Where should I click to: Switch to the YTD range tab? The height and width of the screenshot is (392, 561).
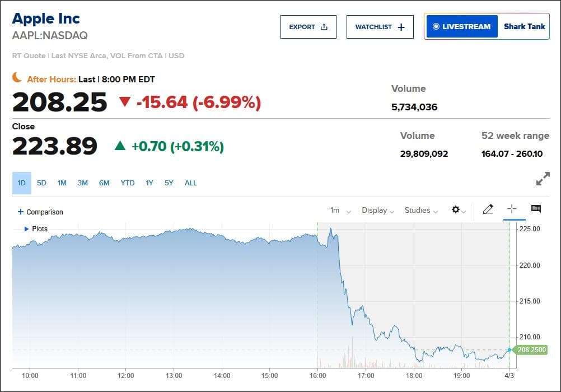coord(127,183)
